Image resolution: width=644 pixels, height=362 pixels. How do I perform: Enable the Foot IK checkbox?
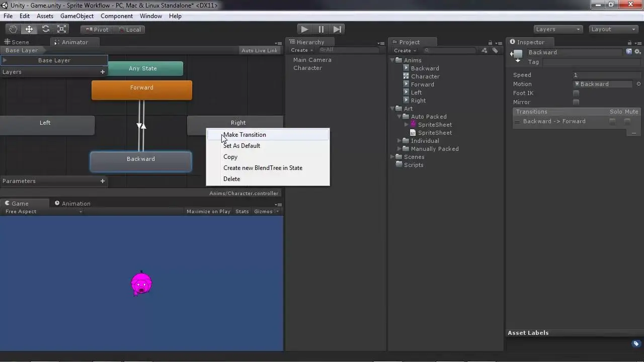click(x=576, y=93)
